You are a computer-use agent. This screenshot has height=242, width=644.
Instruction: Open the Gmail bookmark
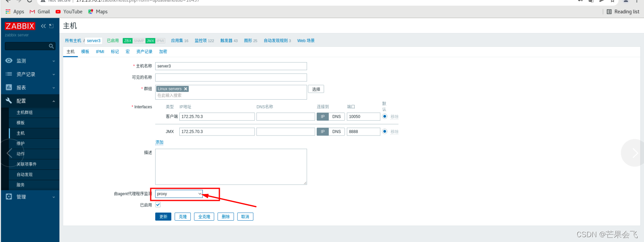coord(40,12)
